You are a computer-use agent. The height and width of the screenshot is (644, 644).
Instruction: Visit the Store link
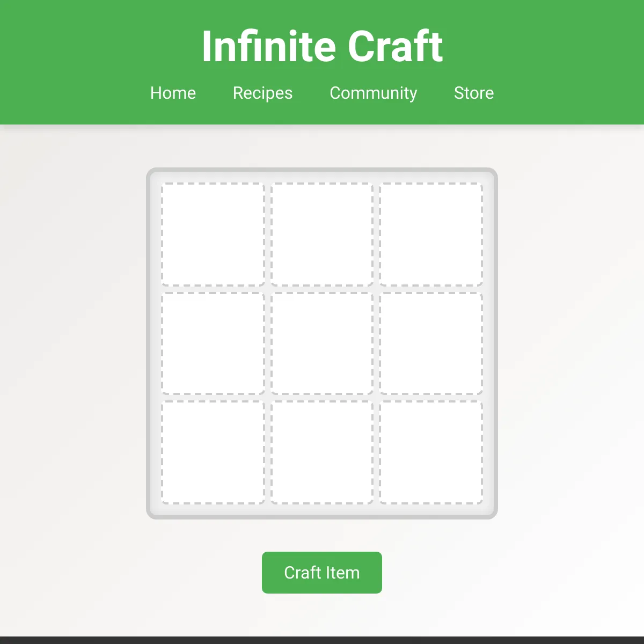pos(473,93)
